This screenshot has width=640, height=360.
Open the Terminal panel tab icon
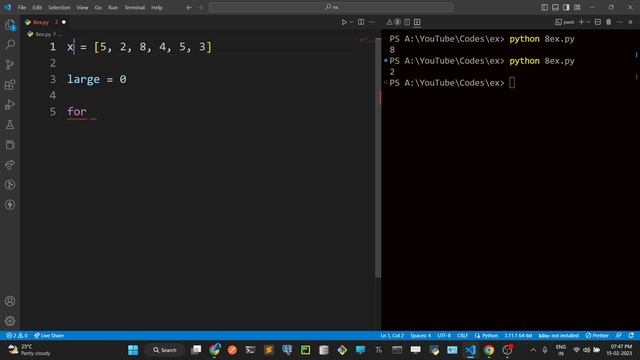[x=417, y=22]
